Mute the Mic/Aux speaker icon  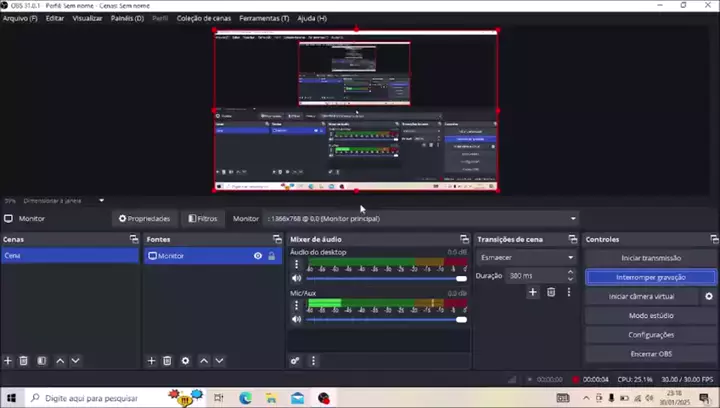[x=296, y=319]
